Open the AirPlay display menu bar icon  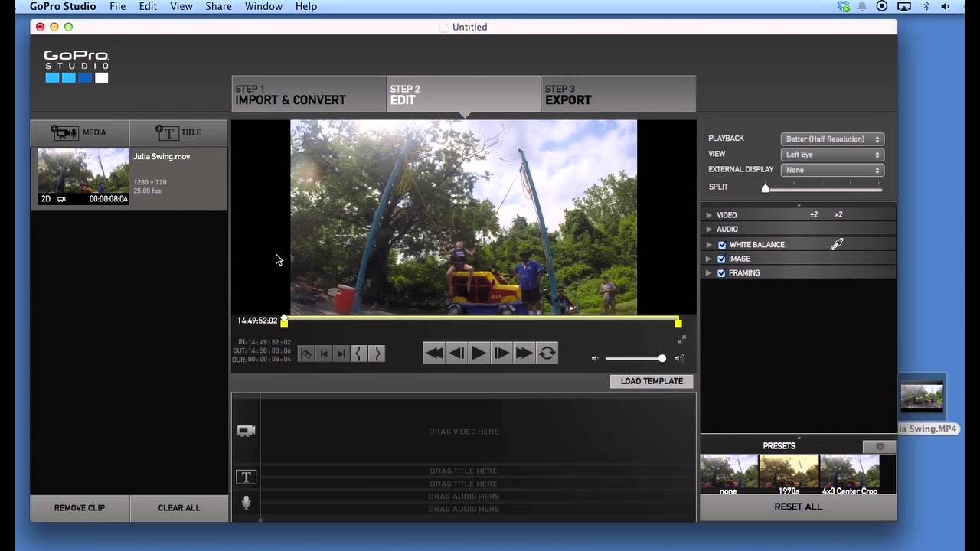[x=904, y=6]
